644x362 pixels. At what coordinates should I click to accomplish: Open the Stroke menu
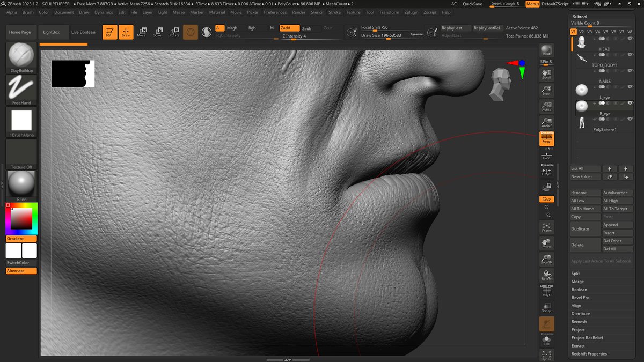tap(334, 12)
